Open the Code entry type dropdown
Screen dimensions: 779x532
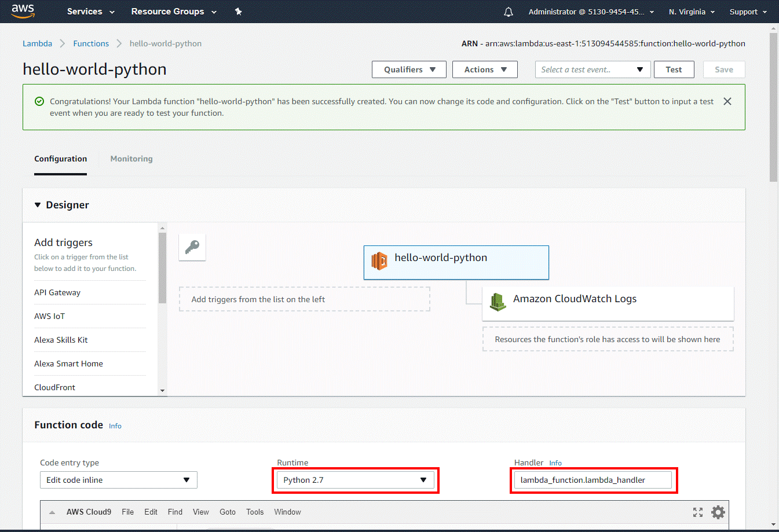pyautogui.click(x=118, y=480)
